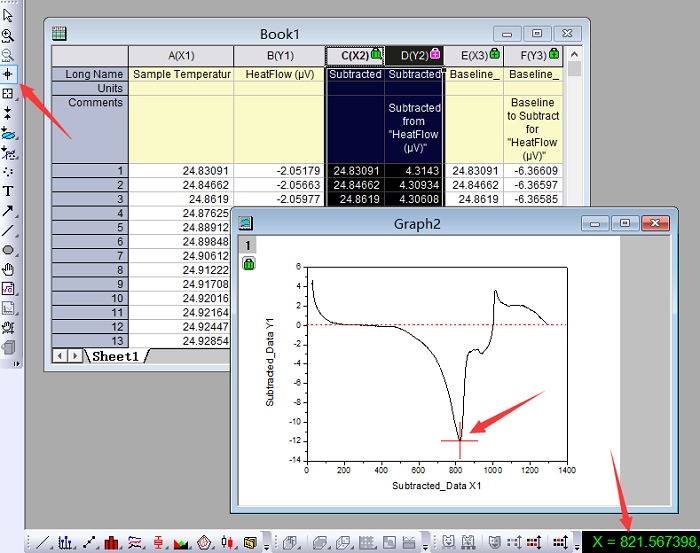Click the red Column chart button
The image size is (700, 553).
111,543
